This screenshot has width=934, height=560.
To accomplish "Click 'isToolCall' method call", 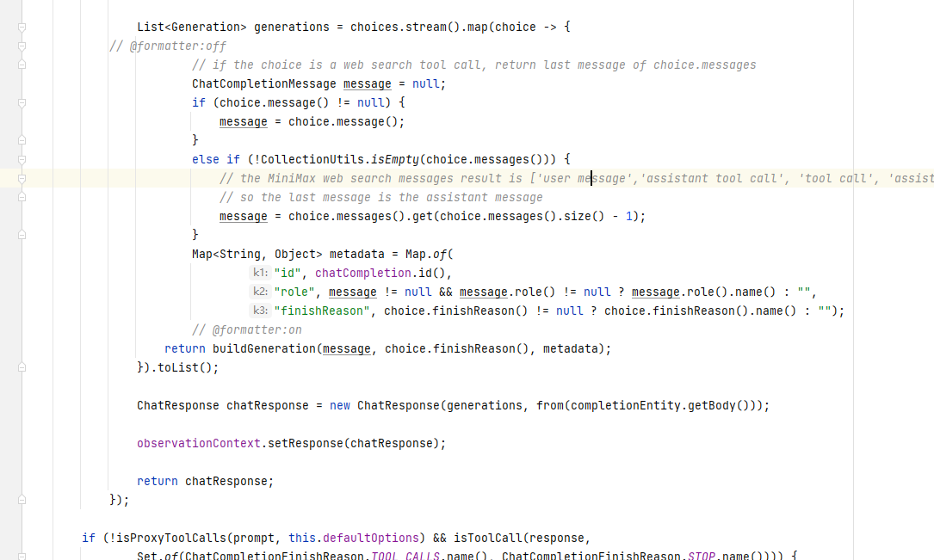I will coord(488,538).
